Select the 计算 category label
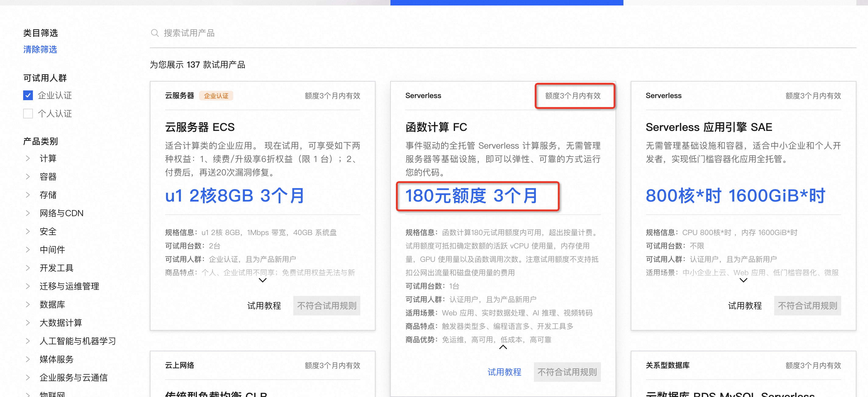This screenshot has width=868, height=397. click(48, 159)
